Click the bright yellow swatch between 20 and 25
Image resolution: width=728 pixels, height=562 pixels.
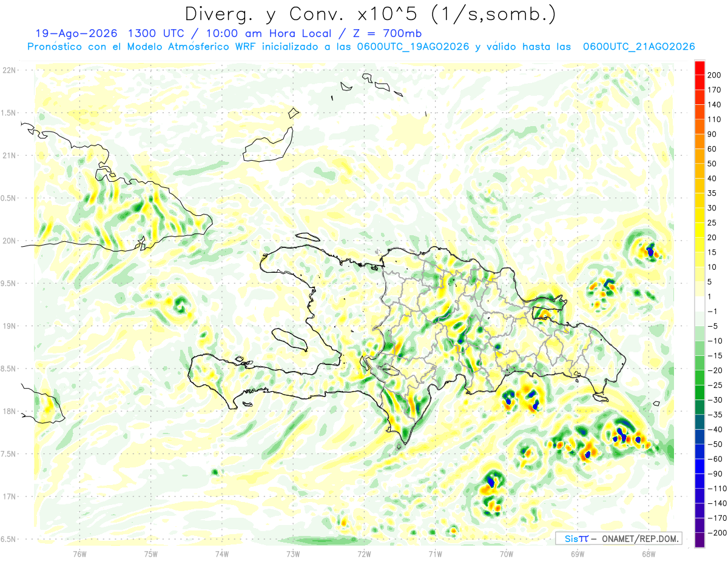pyautogui.click(x=699, y=230)
